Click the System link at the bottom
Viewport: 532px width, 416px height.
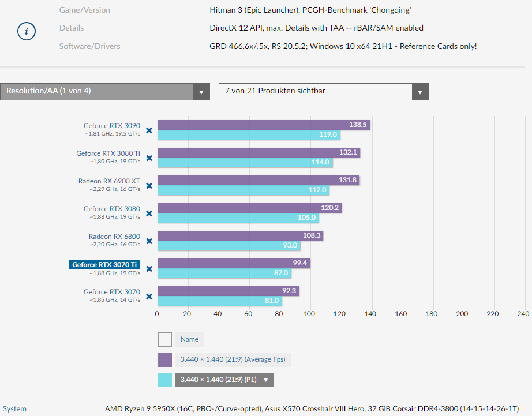(x=14, y=409)
